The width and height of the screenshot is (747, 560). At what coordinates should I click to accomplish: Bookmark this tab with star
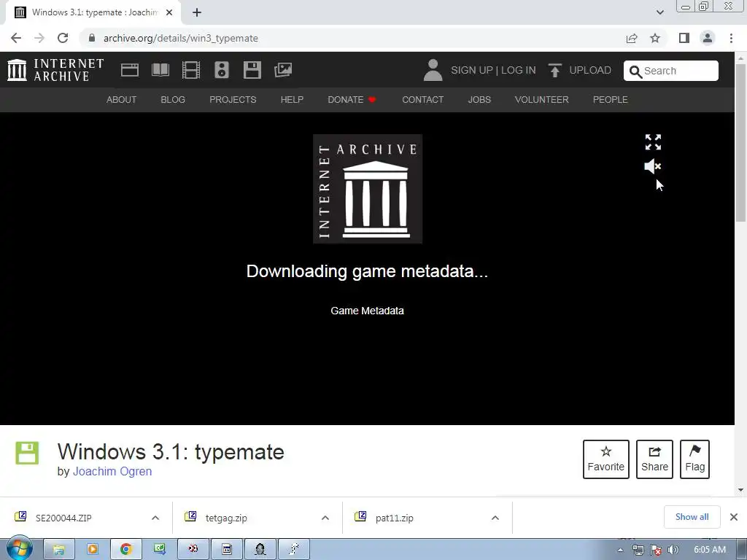pyautogui.click(x=656, y=38)
